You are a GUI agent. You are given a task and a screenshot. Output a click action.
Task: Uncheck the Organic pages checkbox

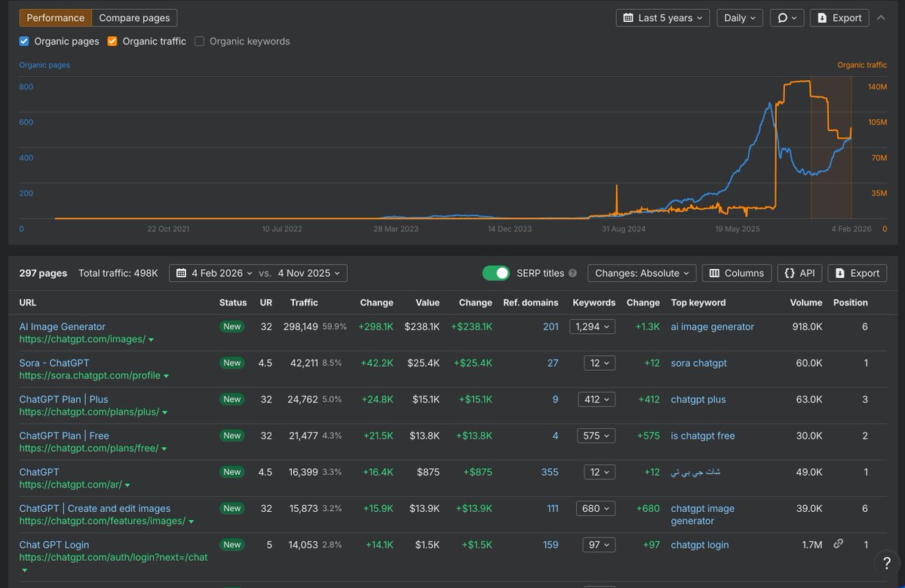pyautogui.click(x=24, y=41)
